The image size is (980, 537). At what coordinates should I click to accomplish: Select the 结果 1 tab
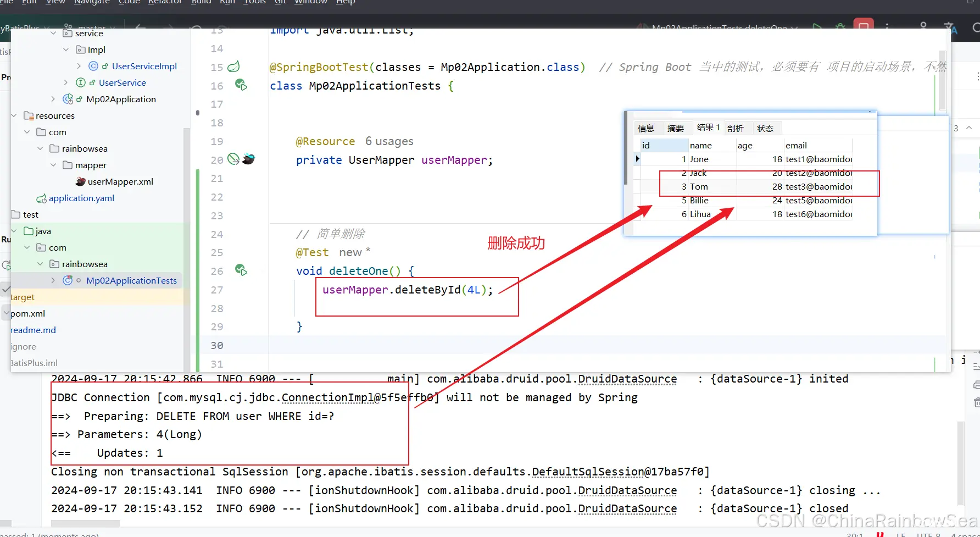coord(708,127)
